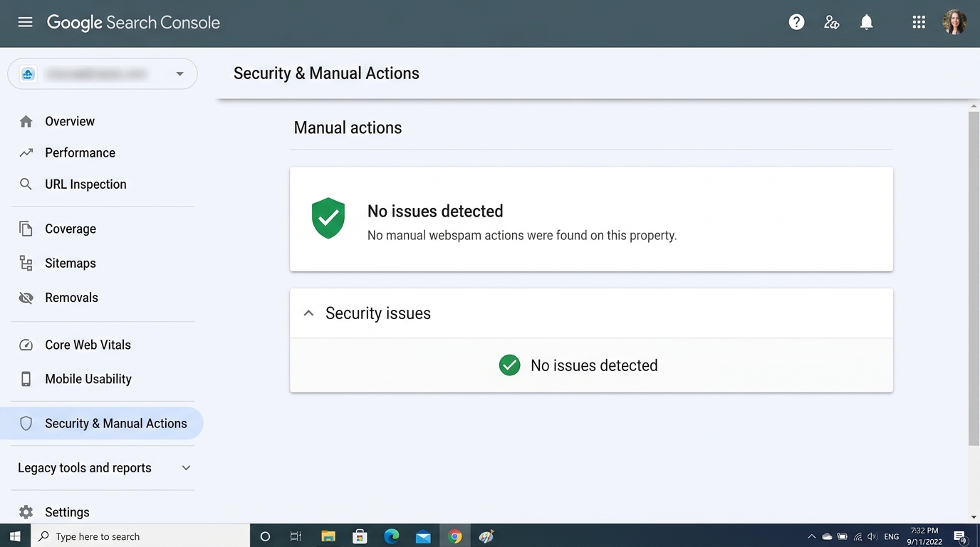Click "No manual webspam actions" message text
Image resolution: width=980 pixels, height=547 pixels.
pyautogui.click(x=522, y=235)
